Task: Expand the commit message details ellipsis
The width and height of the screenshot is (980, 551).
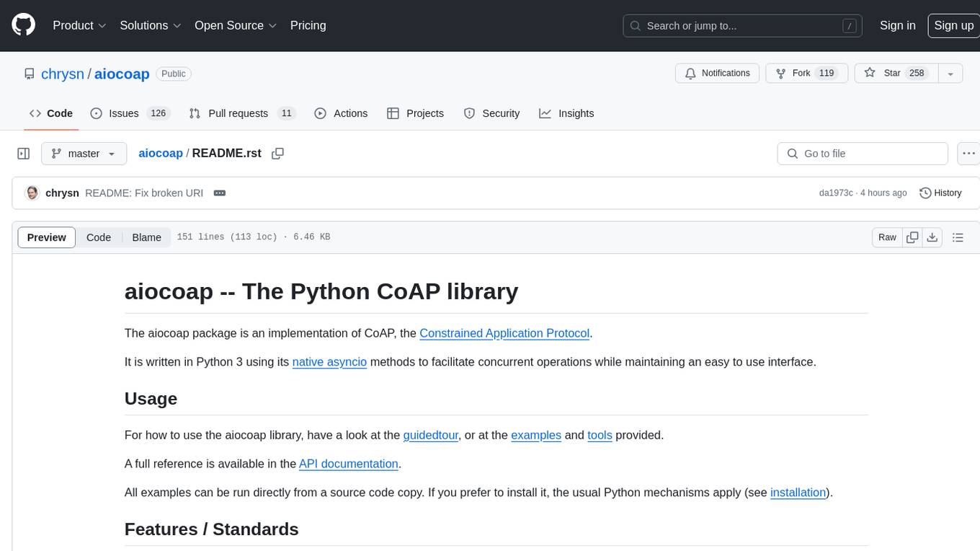Action: 220,193
